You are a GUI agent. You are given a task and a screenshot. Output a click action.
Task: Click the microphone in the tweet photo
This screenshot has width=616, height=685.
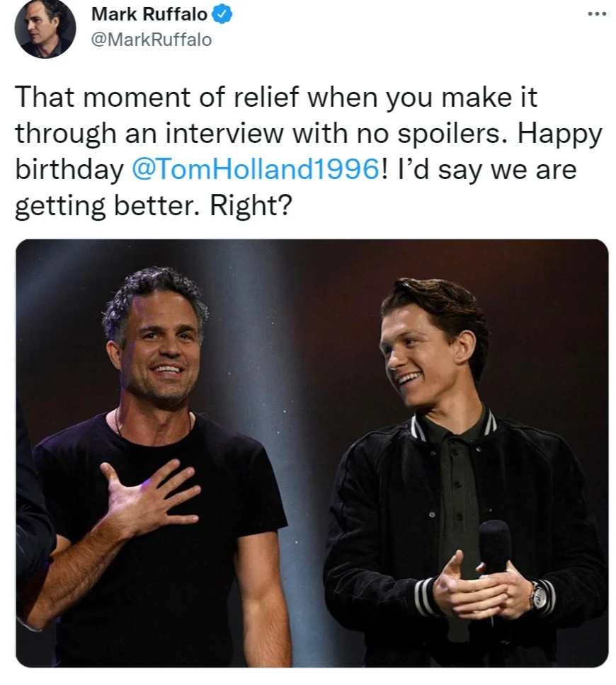tap(494, 548)
